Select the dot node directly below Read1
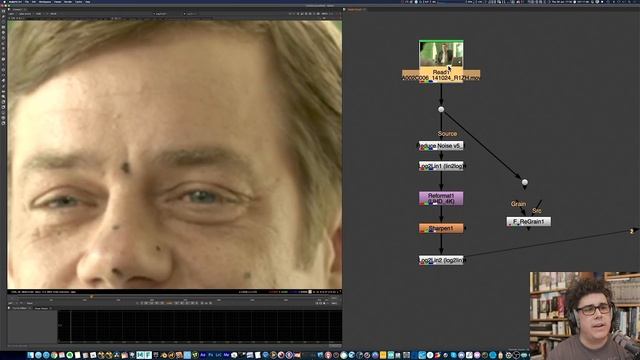This screenshot has height=360, width=640. pyautogui.click(x=441, y=109)
